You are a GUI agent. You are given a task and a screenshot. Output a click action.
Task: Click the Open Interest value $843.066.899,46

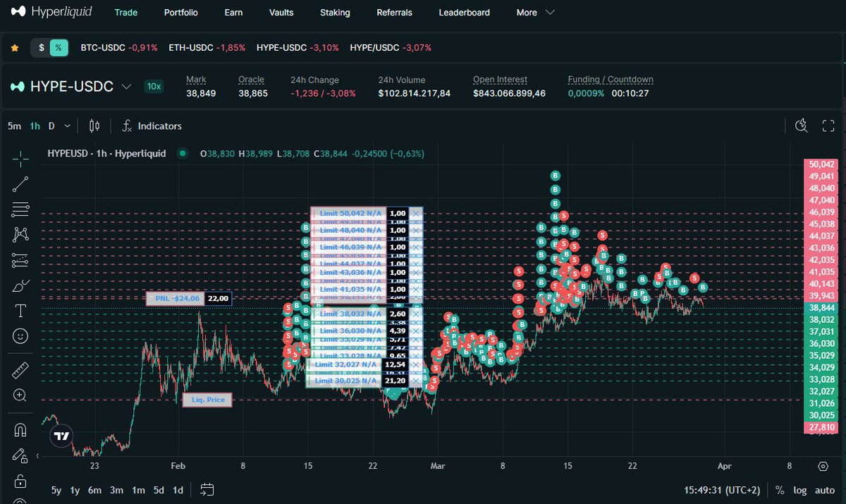click(510, 93)
